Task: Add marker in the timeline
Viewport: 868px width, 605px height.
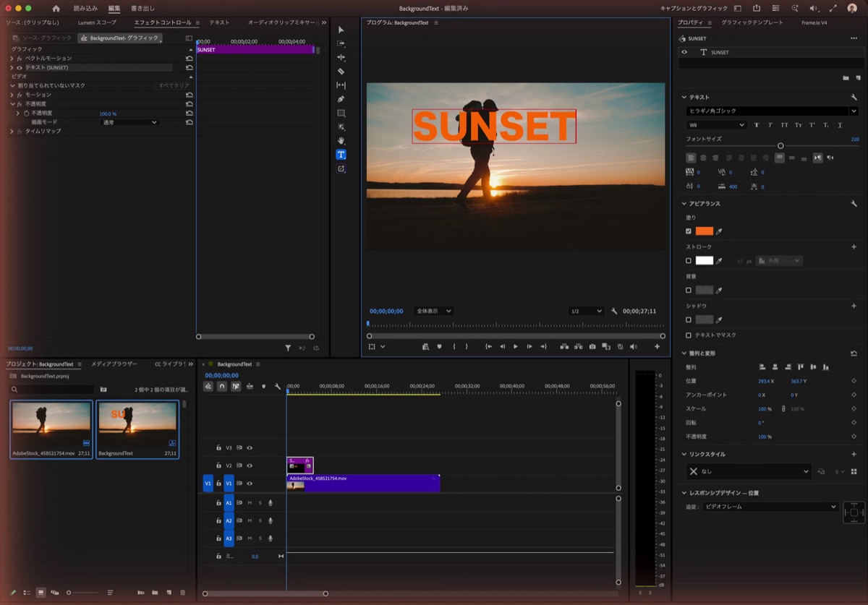Action: point(263,387)
